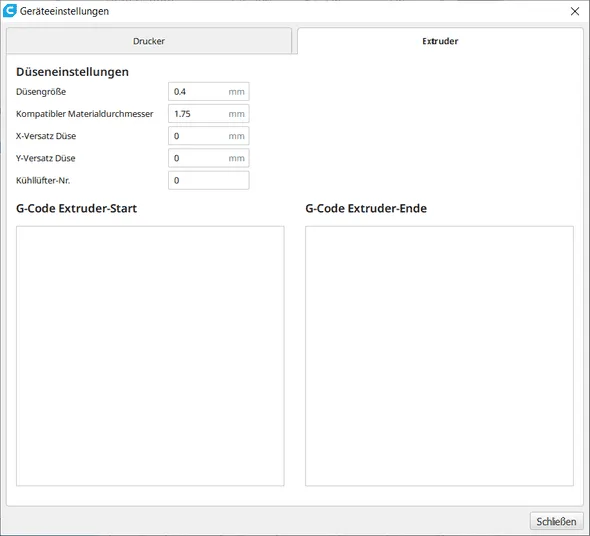This screenshot has height=536, width=590.
Task: Click the Kühllüfter-Nr. input field
Action: tap(208, 180)
